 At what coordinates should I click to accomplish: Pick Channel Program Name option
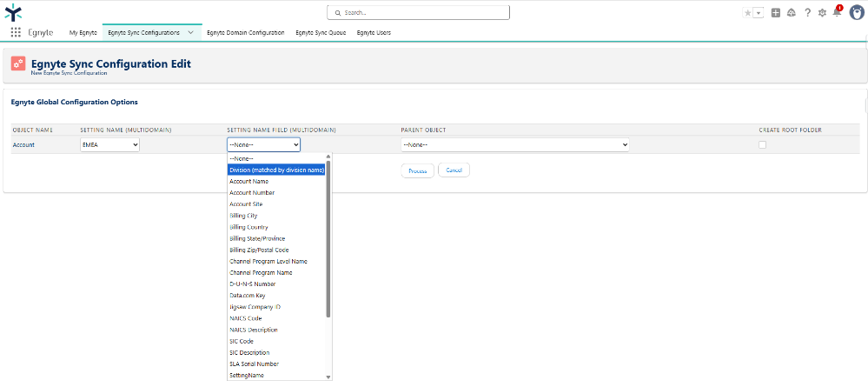pyautogui.click(x=277, y=273)
